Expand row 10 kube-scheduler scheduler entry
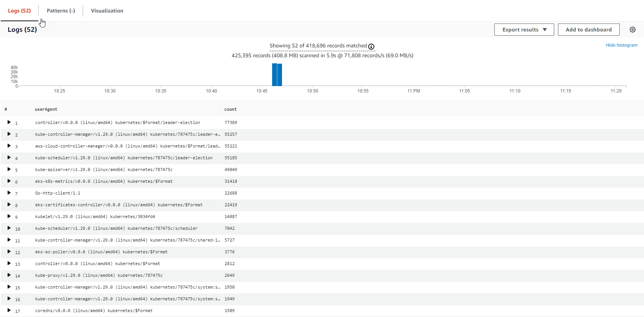This screenshot has width=644, height=317. 9,228
